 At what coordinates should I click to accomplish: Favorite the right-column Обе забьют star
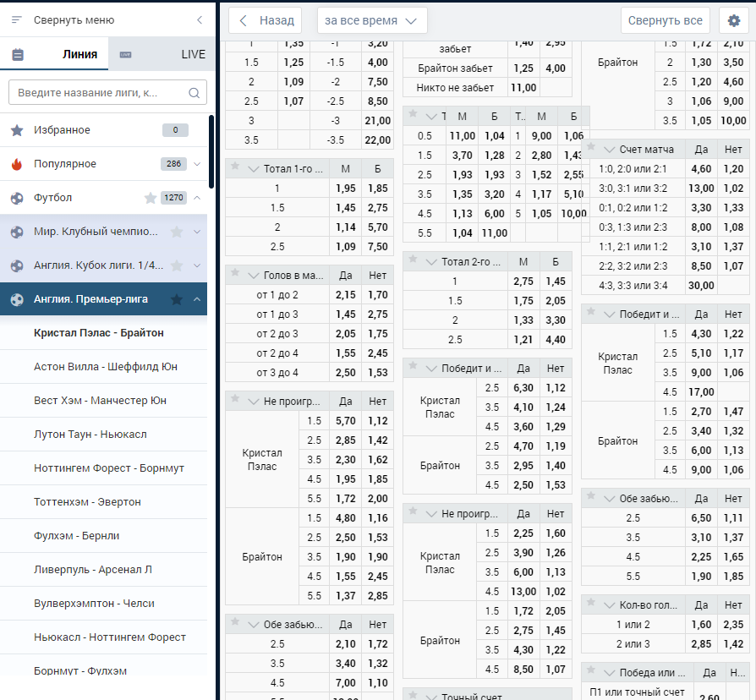point(590,496)
